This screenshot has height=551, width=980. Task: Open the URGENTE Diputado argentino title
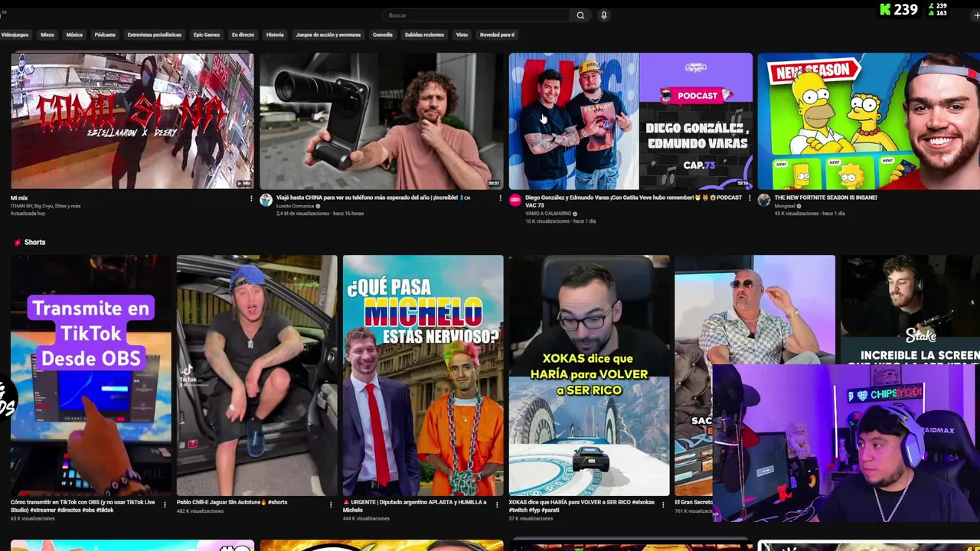pos(414,507)
